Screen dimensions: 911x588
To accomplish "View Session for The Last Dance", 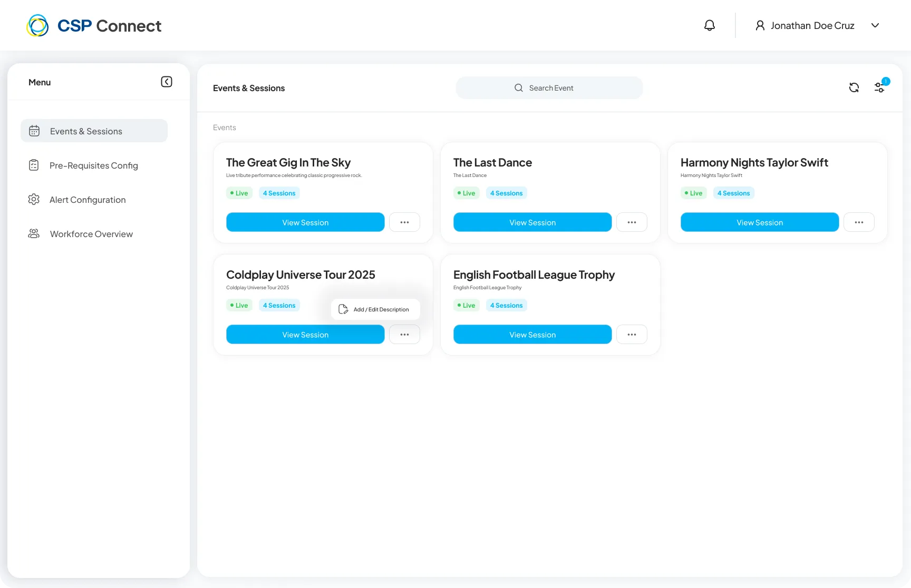I will [x=532, y=222].
